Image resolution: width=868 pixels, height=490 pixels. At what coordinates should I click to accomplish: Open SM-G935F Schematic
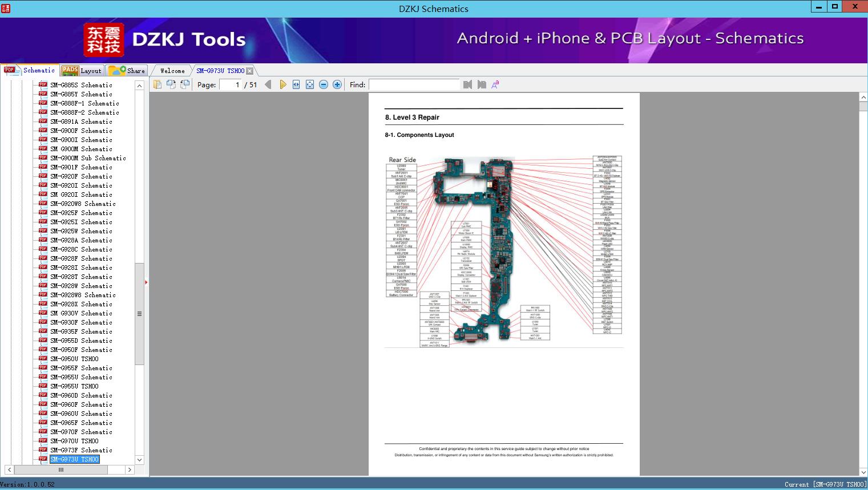(x=81, y=331)
